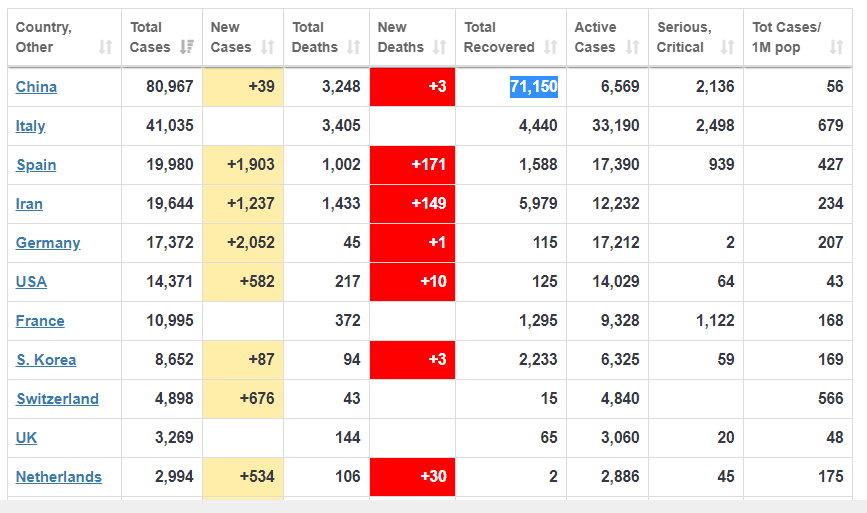The image size is (867, 513).
Task: Click UK's total deaths 144
Action: 348,437
